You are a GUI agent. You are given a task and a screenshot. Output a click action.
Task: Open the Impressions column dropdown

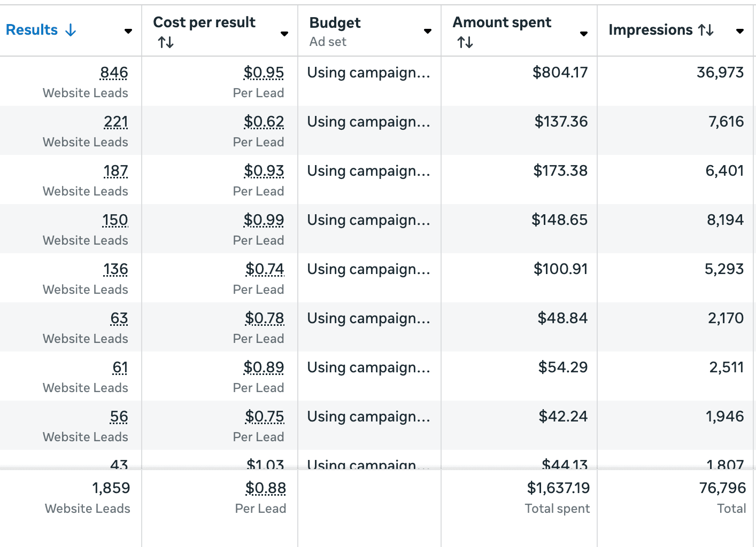739,31
